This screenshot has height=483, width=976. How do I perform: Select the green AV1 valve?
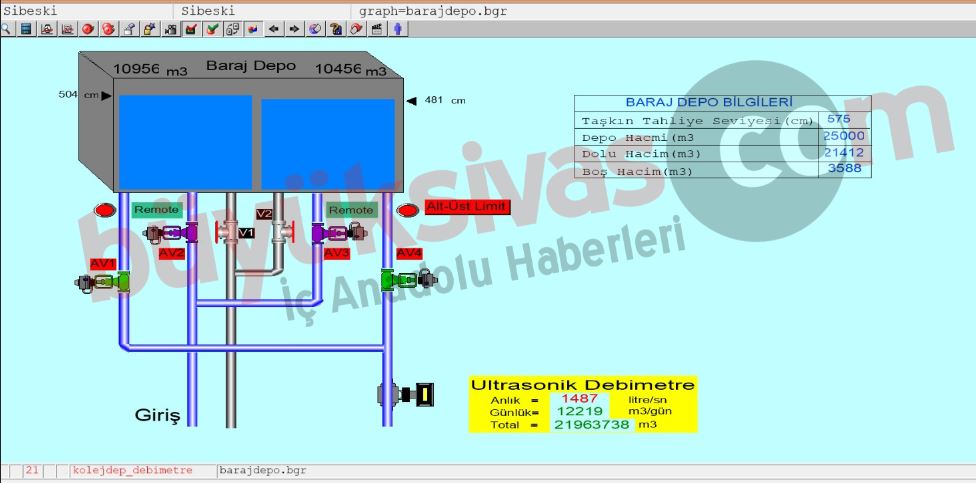tap(103, 283)
